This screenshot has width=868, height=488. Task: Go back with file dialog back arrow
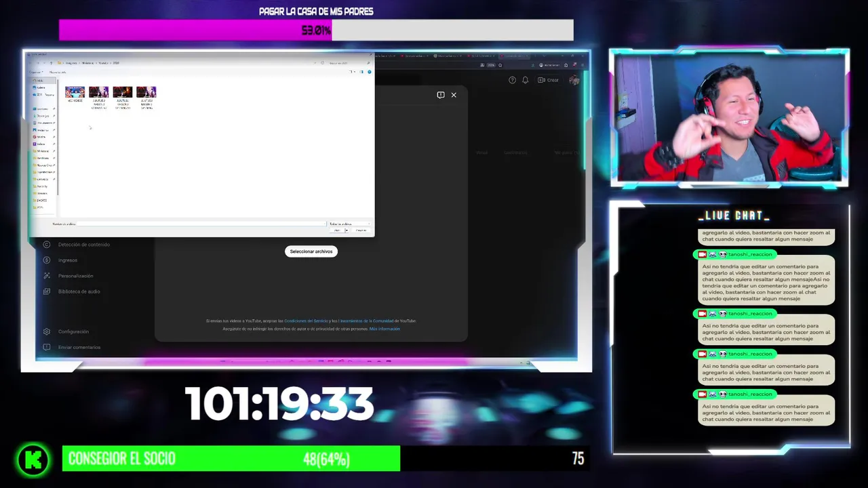31,63
